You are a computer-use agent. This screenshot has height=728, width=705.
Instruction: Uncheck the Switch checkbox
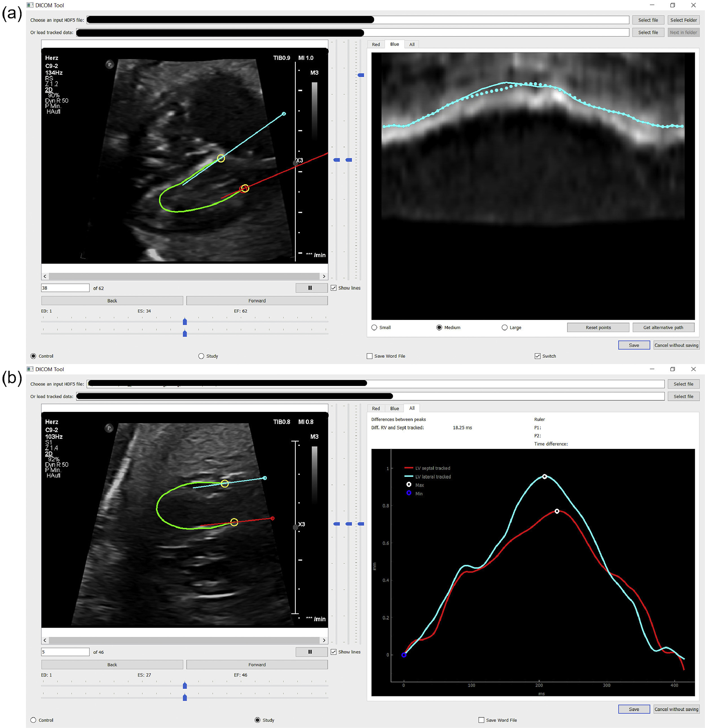tap(537, 356)
